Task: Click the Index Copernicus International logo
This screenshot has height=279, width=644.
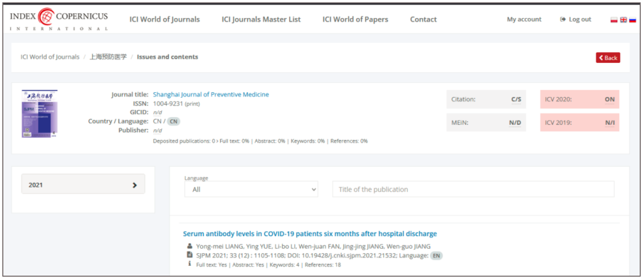Action: [58, 20]
